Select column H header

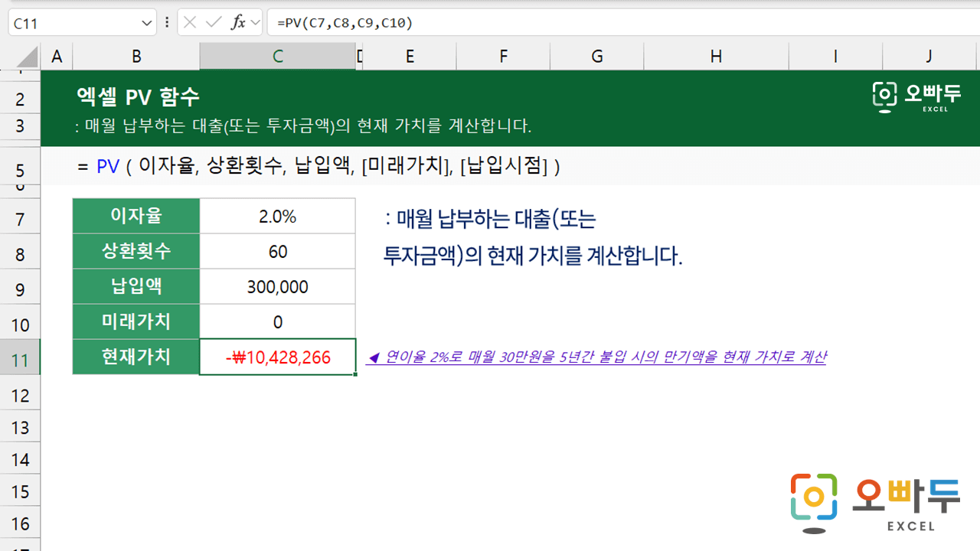[x=715, y=56]
